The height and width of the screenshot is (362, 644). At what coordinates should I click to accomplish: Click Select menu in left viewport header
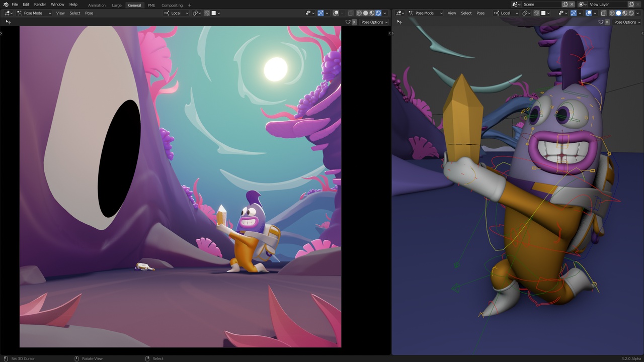click(x=75, y=13)
